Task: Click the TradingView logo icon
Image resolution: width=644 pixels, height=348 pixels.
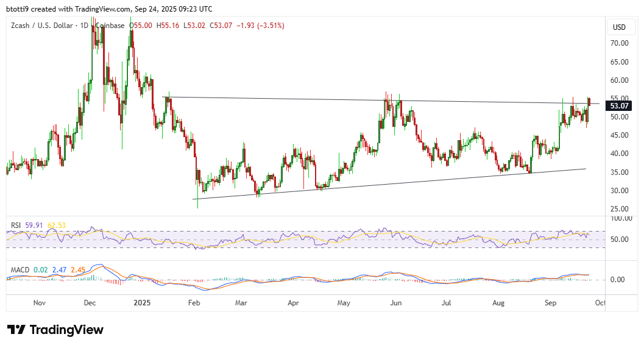Action: 16,330
